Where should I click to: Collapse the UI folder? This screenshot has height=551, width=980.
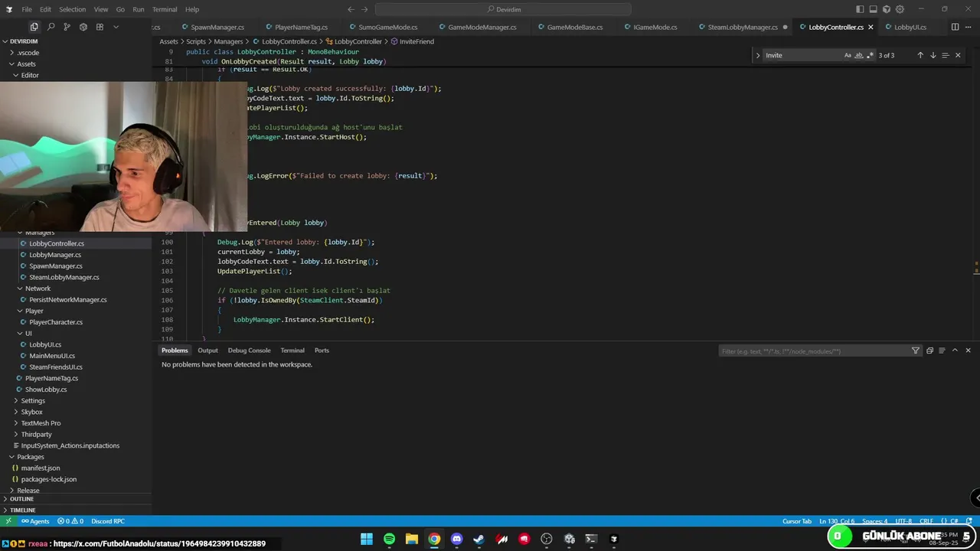77,334
